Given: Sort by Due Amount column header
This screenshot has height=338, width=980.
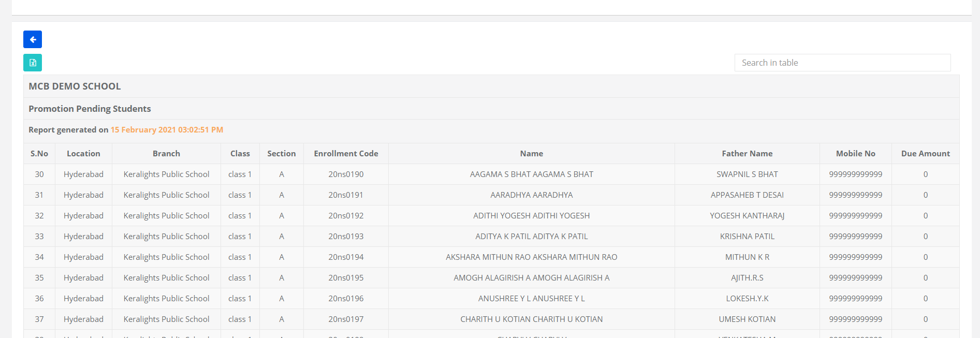Looking at the screenshot, I should point(926,154).
